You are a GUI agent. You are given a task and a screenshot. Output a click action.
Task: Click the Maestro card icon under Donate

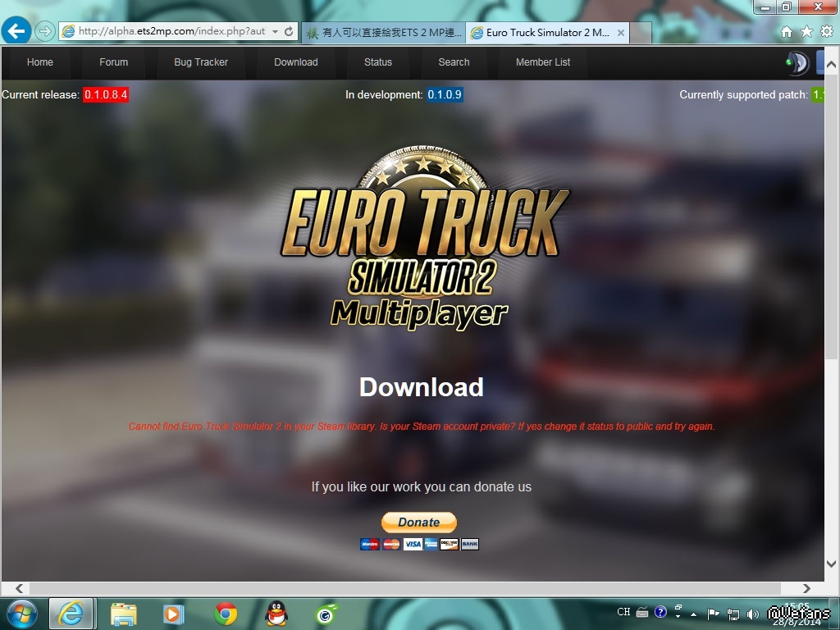[370, 545]
